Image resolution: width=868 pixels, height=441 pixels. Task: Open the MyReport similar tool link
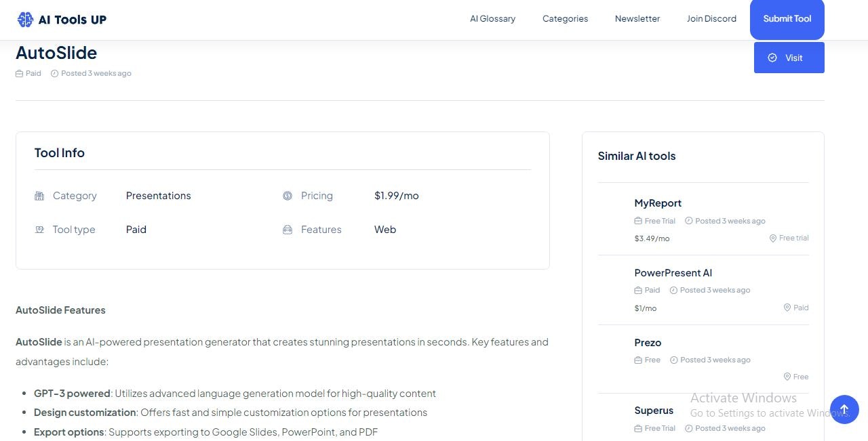pos(658,203)
